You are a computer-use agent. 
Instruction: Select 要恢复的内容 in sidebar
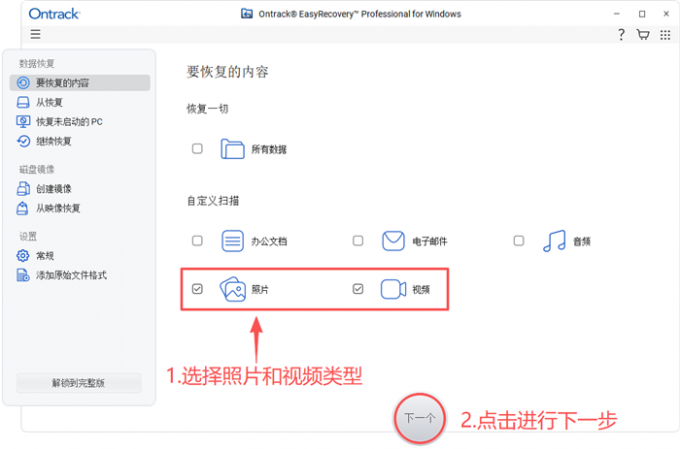pyautogui.click(x=80, y=83)
